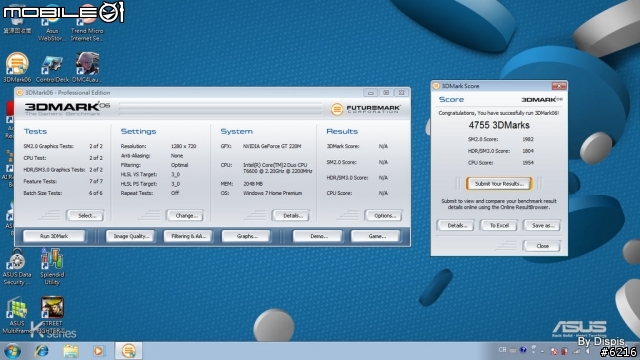640x360 pixels.
Task: Open Windows Media Player taskbar icon
Action: (98, 351)
